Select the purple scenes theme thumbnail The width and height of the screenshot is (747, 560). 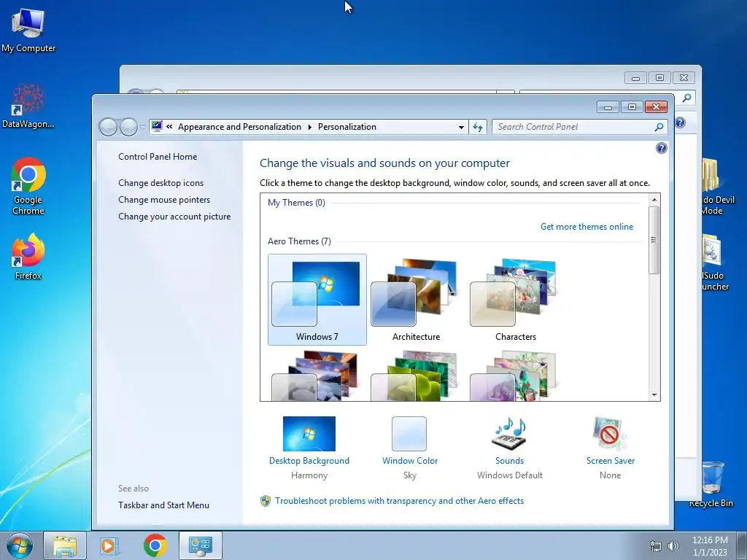[513, 376]
